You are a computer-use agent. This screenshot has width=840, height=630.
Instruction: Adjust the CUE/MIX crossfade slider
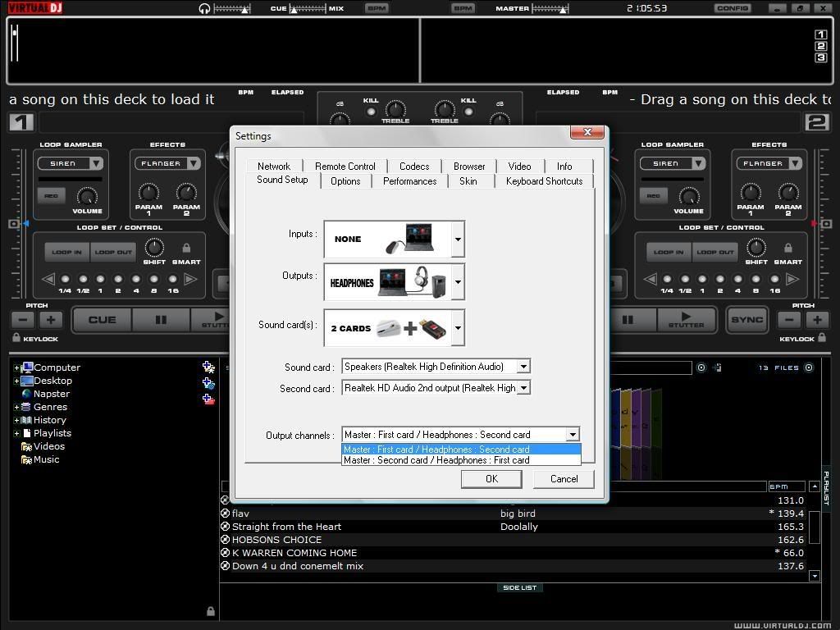click(308, 8)
